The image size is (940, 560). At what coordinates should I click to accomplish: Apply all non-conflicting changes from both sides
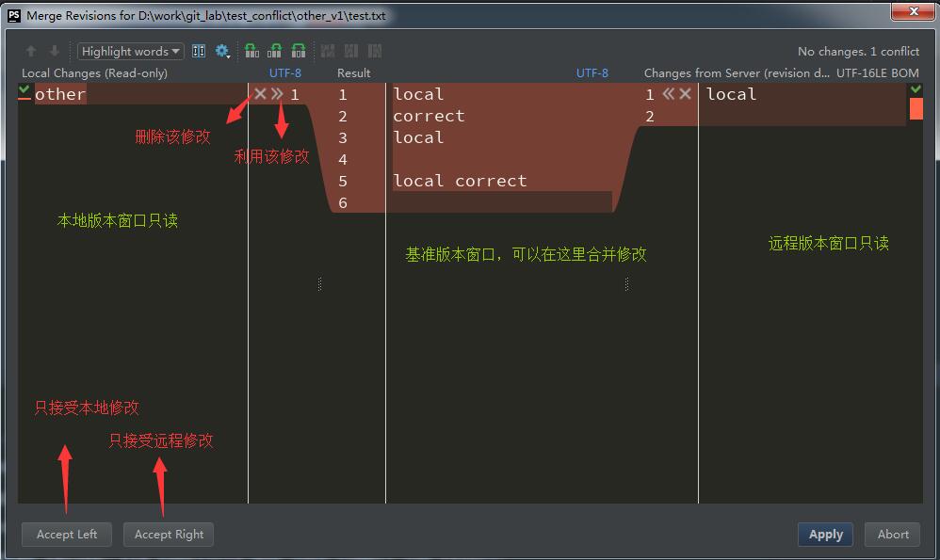(x=275, y=52)
